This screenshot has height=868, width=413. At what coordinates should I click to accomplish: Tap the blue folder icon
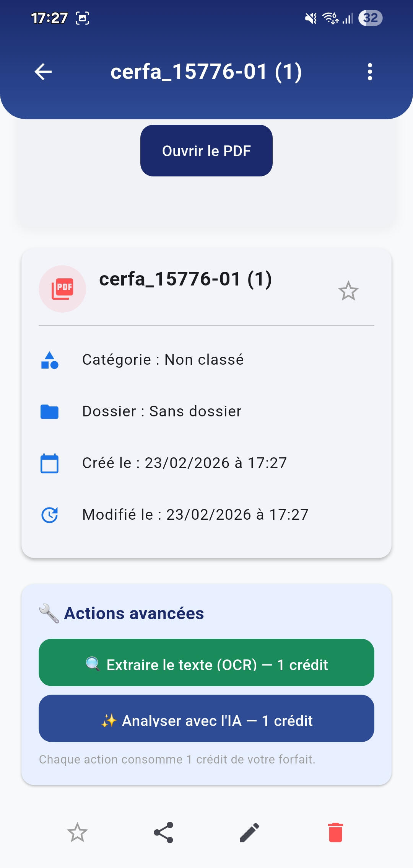[x=50, y=412]
